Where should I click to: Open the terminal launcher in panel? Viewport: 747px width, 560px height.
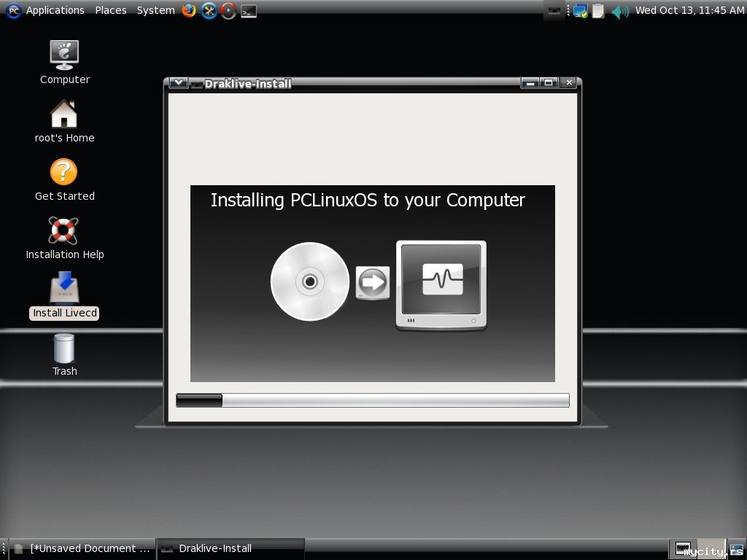click(x=249, y=11)
